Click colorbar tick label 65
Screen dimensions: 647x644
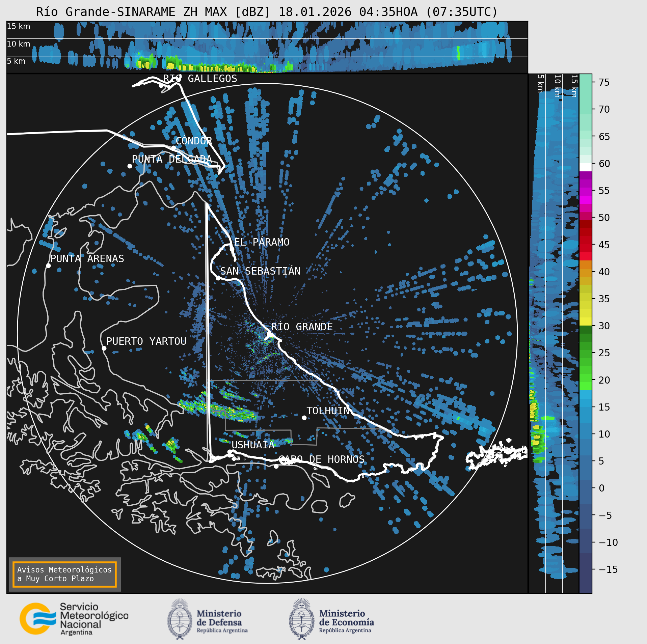tap(604, 137)
